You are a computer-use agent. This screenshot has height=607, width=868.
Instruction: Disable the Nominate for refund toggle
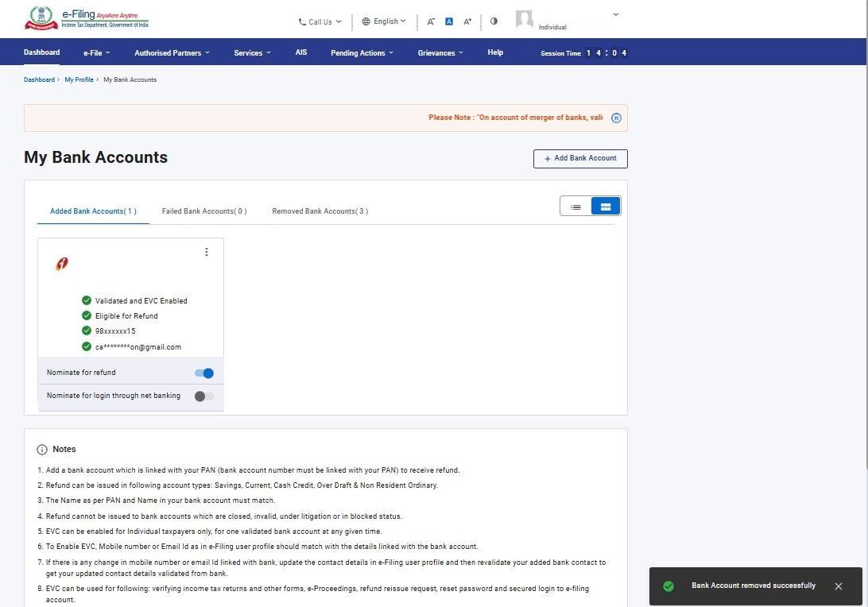click(x=204, y=373)
